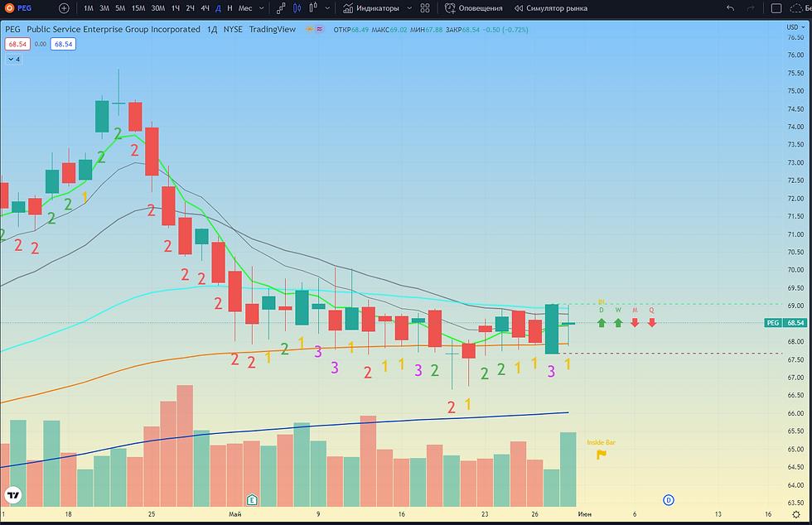Click the 76.00 price scale label

(x=795, y=55)
